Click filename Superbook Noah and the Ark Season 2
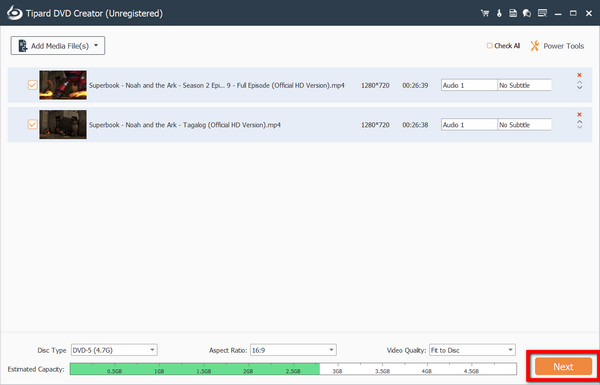600x385 pixels. click(217, 85)
